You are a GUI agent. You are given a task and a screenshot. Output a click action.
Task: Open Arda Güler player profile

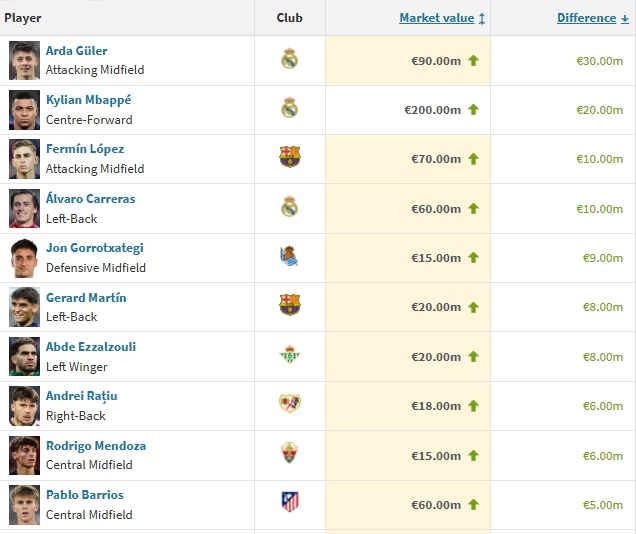[76, 51]
